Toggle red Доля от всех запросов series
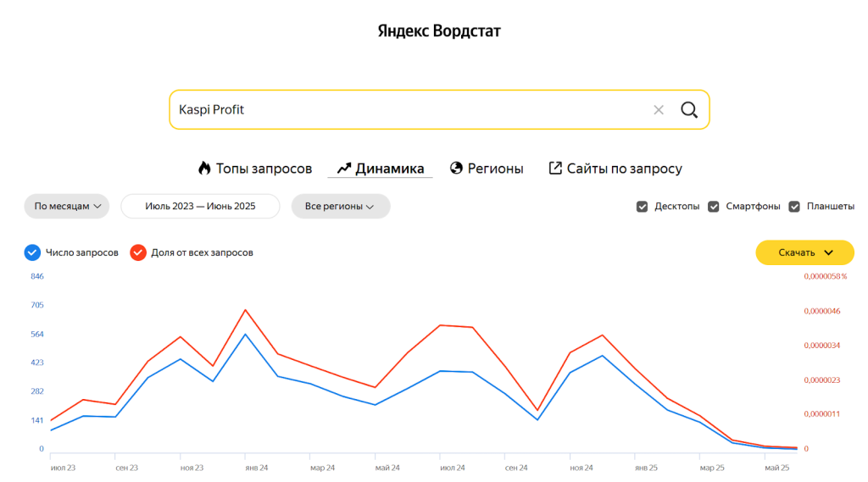 pos(138,252)
